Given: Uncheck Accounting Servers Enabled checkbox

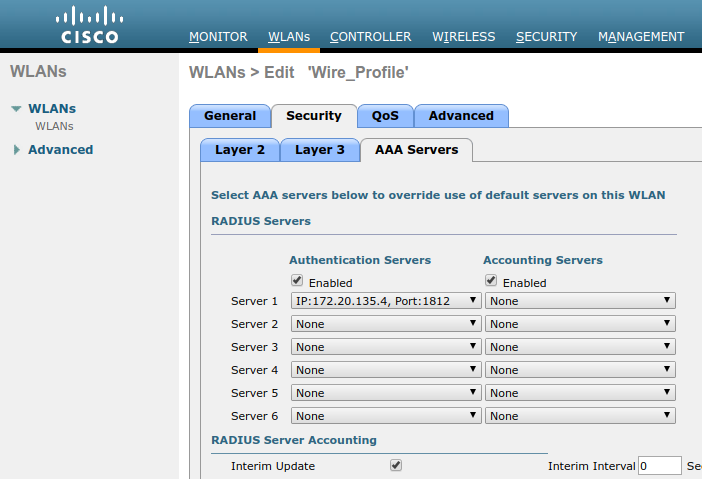Looking at the screenshot, I should pos(491,281).
